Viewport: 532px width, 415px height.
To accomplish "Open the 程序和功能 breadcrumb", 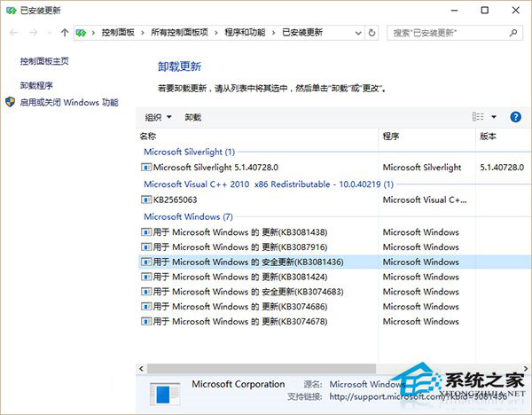I will coord(245,33).
